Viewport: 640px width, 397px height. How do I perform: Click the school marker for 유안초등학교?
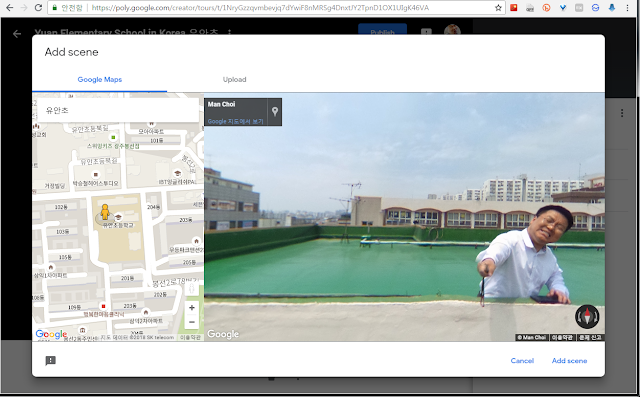pos(118,217)
